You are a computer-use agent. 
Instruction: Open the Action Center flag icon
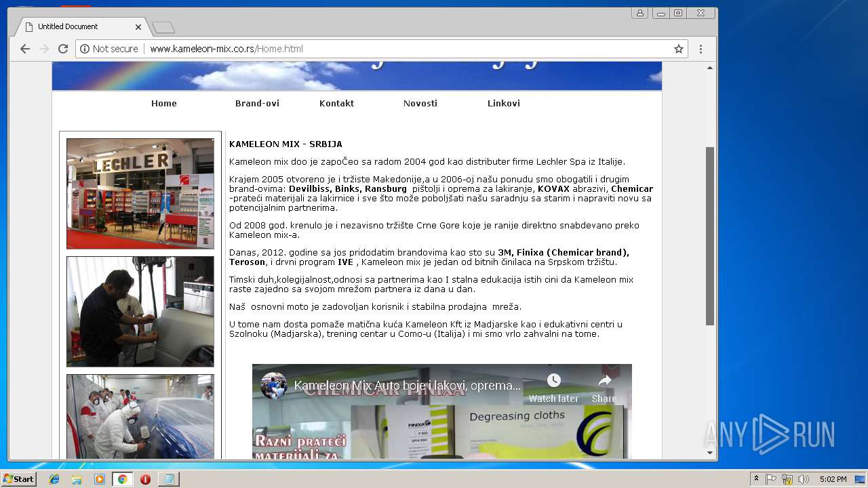771,479
